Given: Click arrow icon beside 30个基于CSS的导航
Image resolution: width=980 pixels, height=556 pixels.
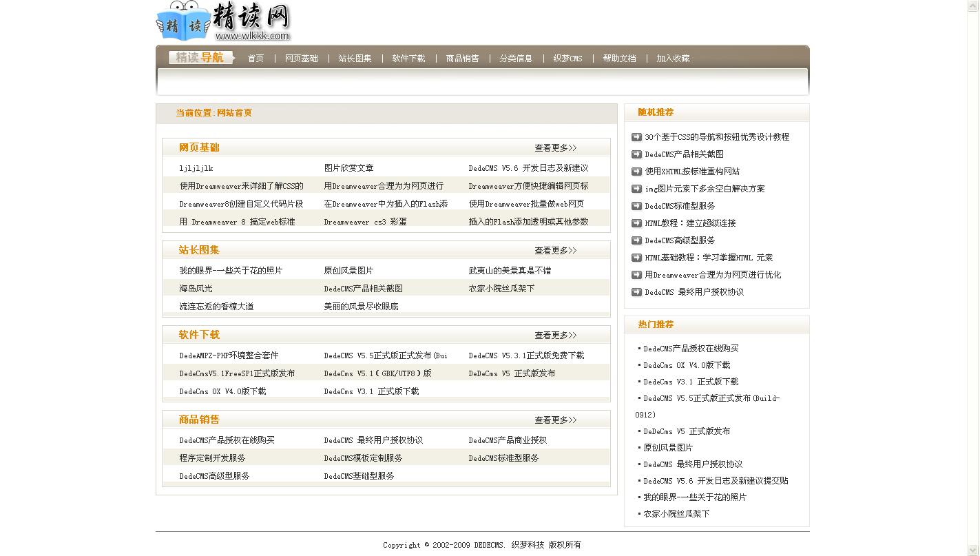Looking at the screenshot, I should 636,137.
